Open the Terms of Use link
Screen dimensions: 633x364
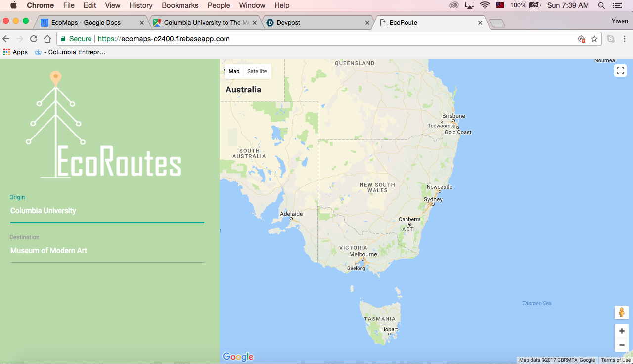point(616,360)
